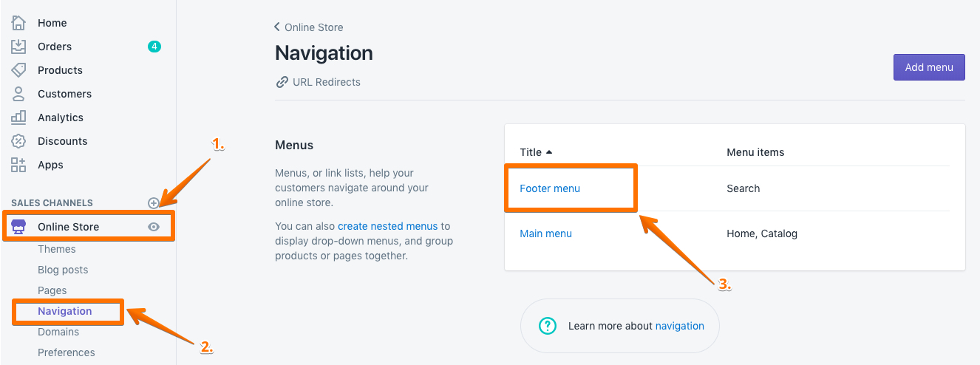Select Blog posts in the sidebar
The height and width of the screenshot is (365, 980).
(63, 270)
